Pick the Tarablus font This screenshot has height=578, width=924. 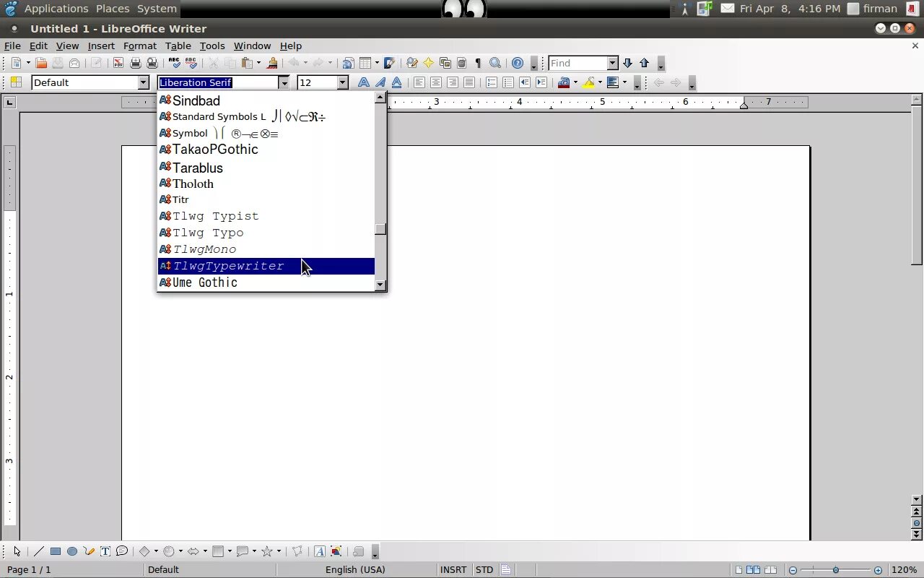point(266,168)
